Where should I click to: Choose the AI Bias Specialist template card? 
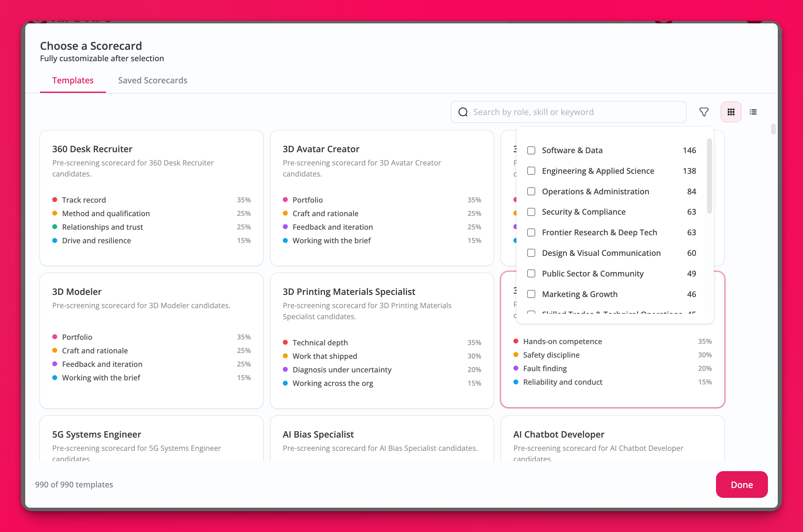click(382, 438)
